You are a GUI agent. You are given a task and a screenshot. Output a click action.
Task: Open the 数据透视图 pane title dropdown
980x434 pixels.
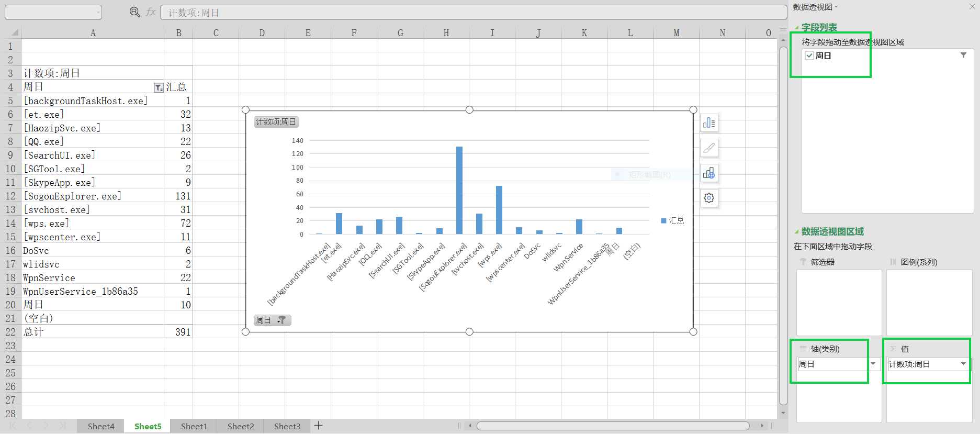click(836, 7)
